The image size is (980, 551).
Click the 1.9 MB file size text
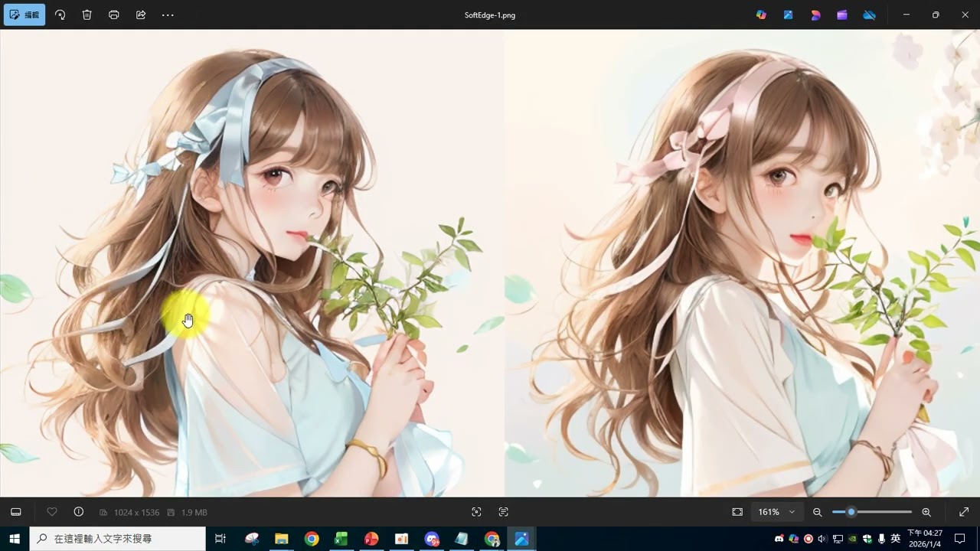tap(194, 512)
